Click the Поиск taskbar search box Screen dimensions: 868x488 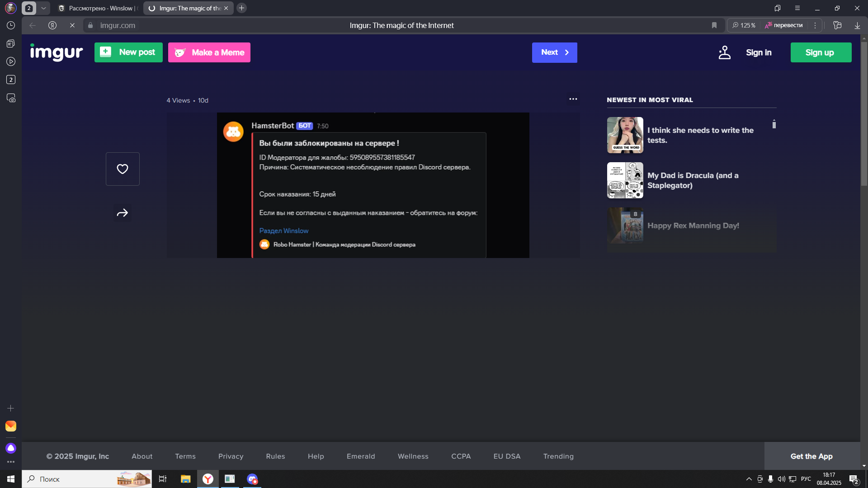click(87, 479)
